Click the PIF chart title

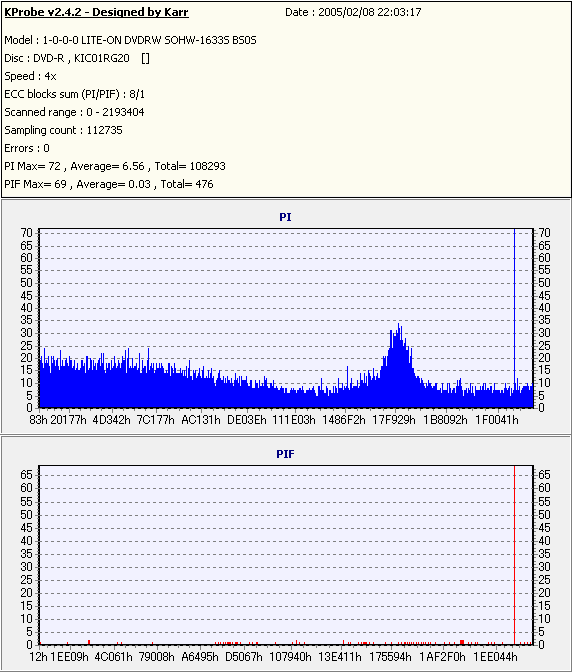(x=285, y=454)
